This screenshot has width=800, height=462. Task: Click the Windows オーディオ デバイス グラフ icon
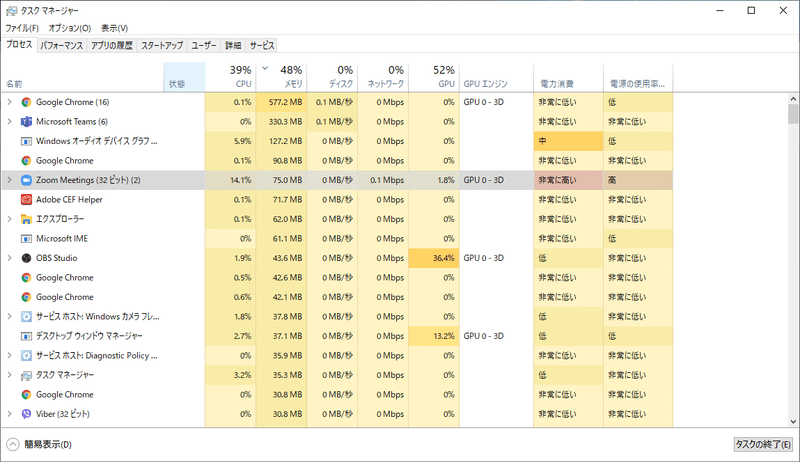point(26,141)
